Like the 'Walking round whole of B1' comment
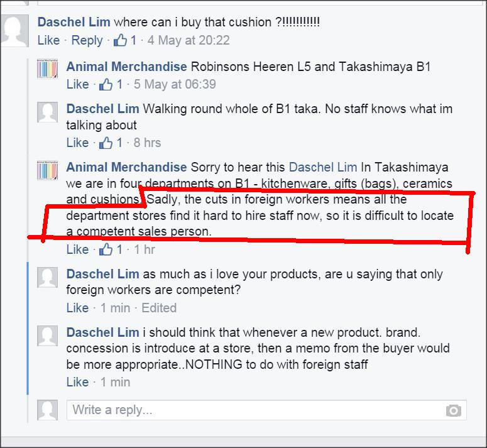 click(x=78, y=143)
